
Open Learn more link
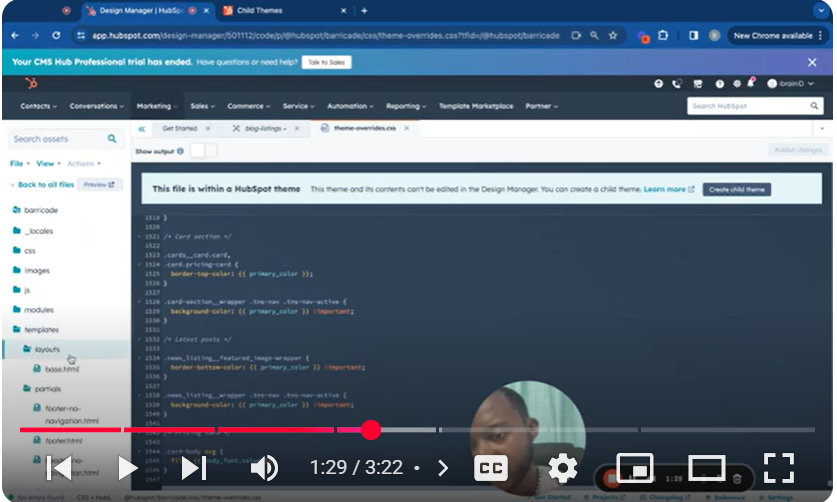[x=669, y=189]
